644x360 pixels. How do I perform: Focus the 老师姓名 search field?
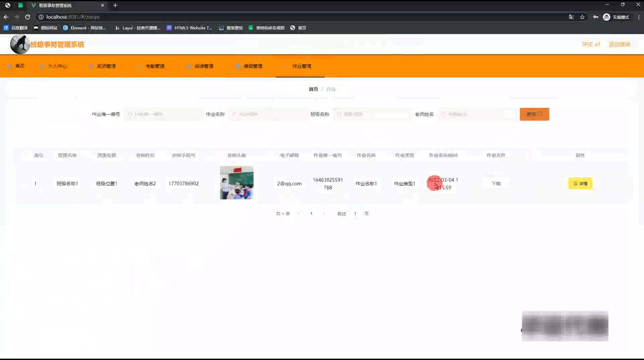tap(478, 114)
